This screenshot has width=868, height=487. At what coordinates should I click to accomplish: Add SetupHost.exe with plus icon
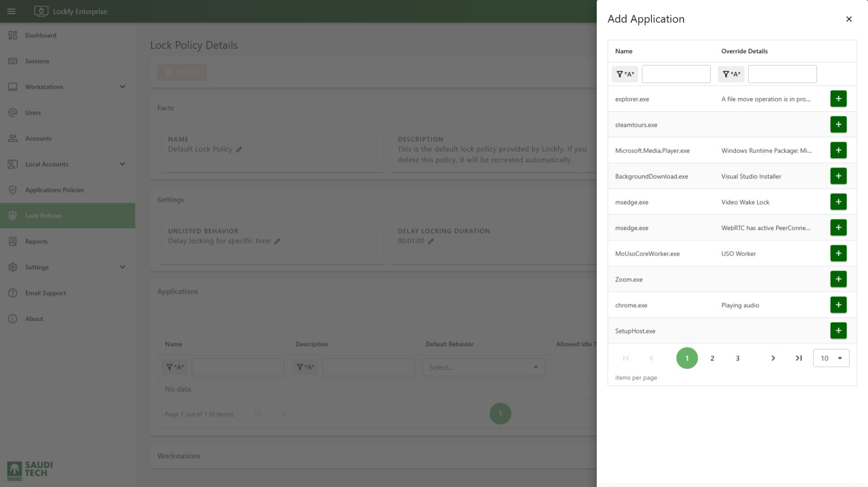(838, 330)
